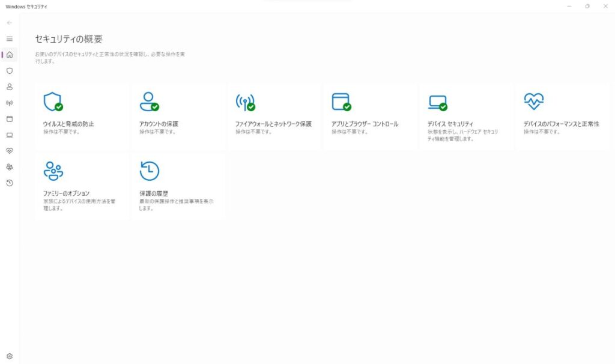
Task: Open the 保護の履歴 title link
Action: (x=154, y=193)
